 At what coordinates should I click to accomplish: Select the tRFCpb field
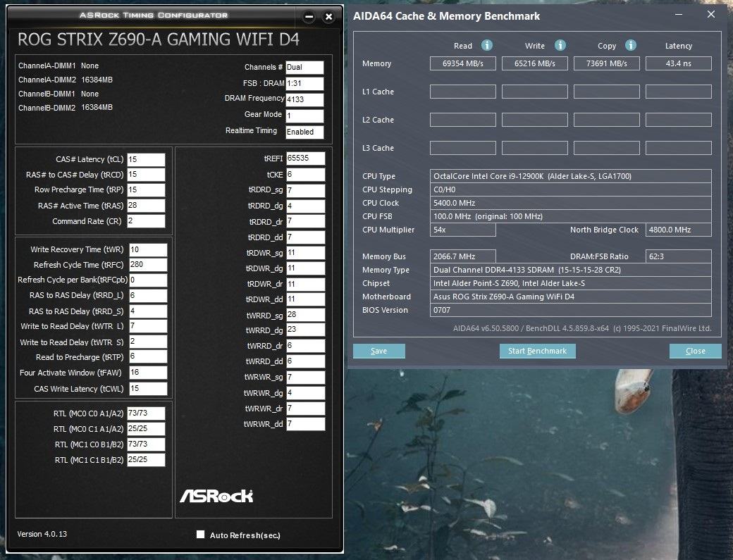pyautogui.click(x=148, y=280)
